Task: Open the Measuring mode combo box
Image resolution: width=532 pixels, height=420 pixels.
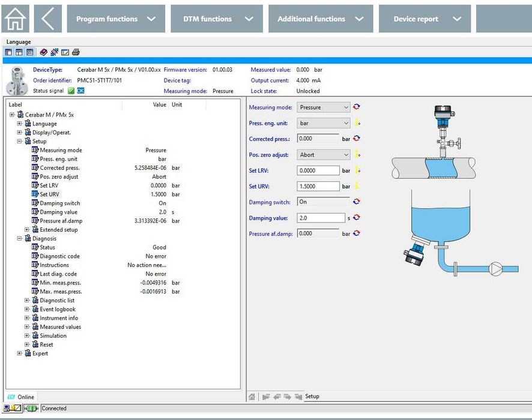Action: [x=323, y=107]
